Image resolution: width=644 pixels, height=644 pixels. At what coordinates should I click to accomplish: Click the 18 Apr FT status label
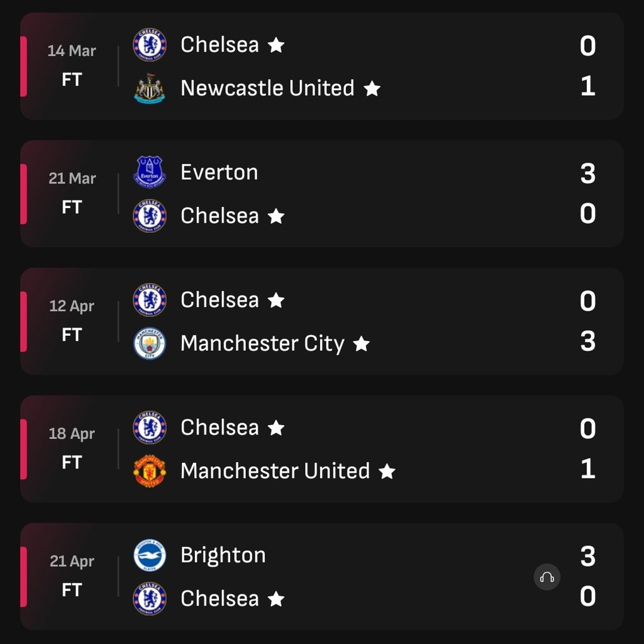pyautogui.click(x=72, y=462)
